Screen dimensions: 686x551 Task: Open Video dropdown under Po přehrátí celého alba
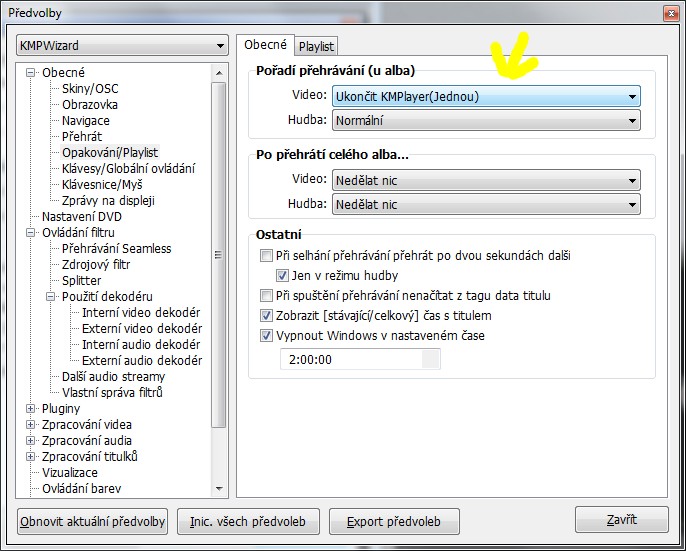click(x=486, y=180)
